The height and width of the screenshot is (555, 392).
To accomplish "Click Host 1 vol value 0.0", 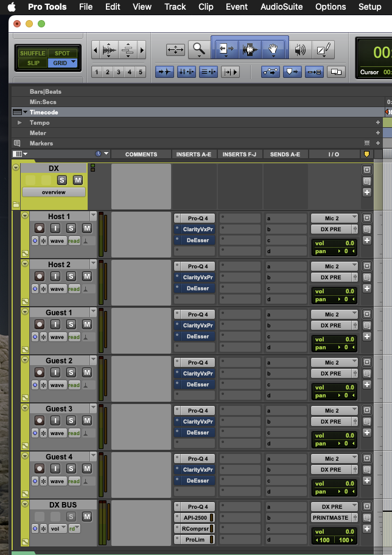I will (349, 243).
